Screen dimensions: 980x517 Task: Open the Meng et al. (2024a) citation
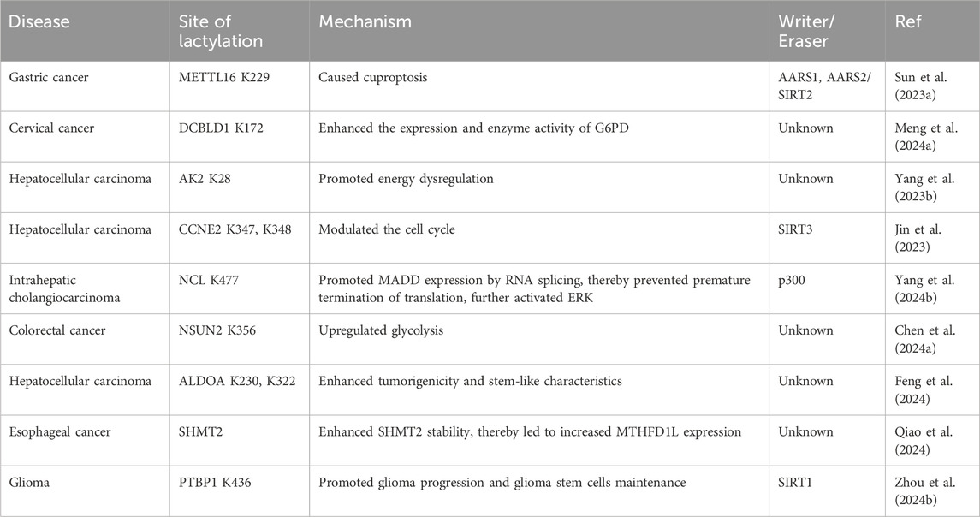click(925, 137)
